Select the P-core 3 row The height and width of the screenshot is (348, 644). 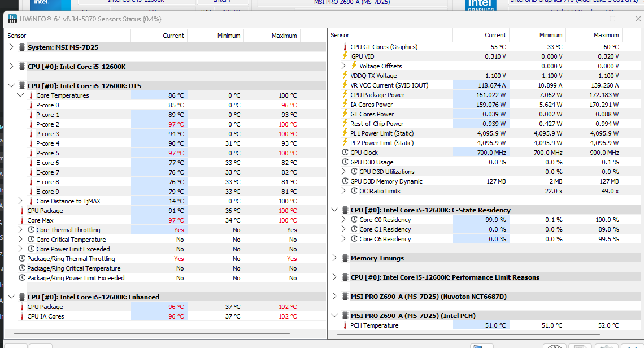coord(165,134)
